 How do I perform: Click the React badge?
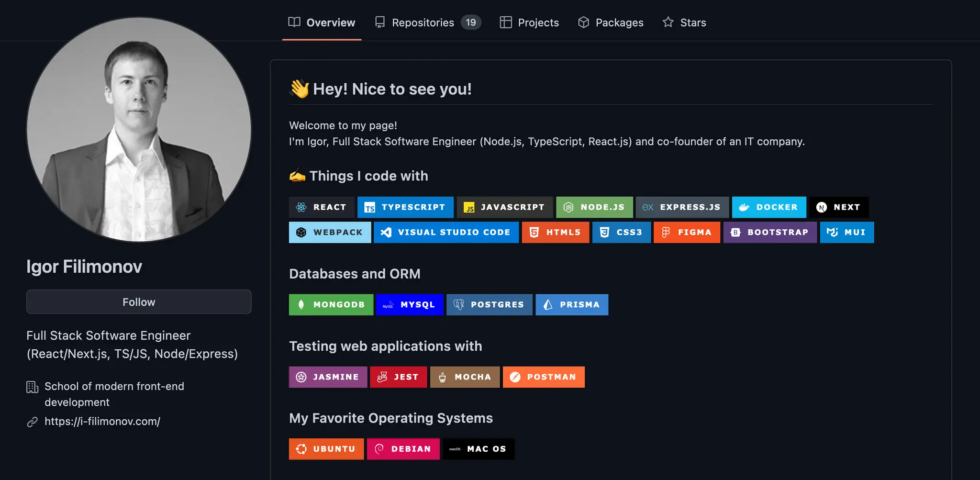322,207
